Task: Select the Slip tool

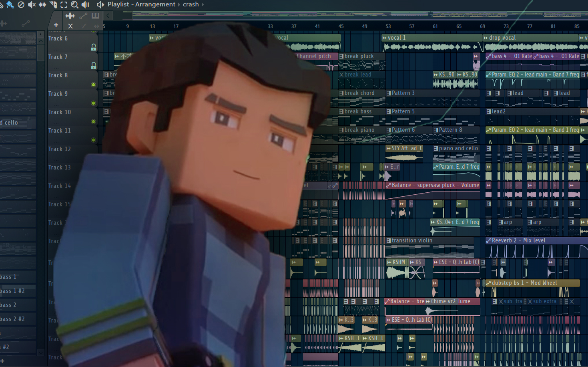Action: (42, 4)
